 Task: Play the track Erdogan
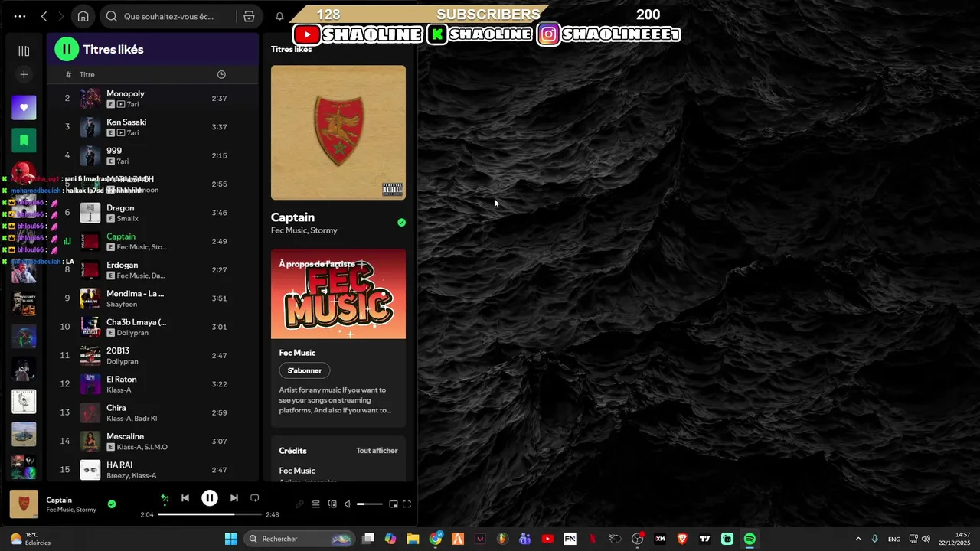153,269
